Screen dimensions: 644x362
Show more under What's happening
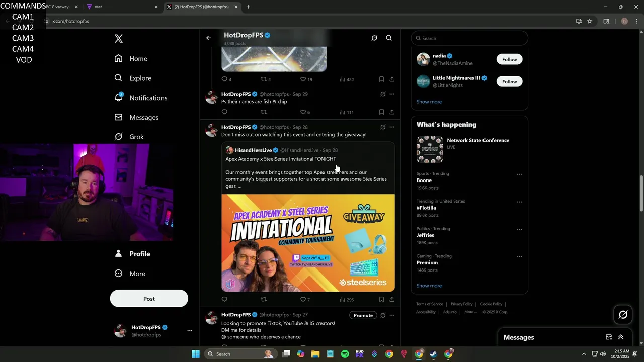[x=429, y=286]
